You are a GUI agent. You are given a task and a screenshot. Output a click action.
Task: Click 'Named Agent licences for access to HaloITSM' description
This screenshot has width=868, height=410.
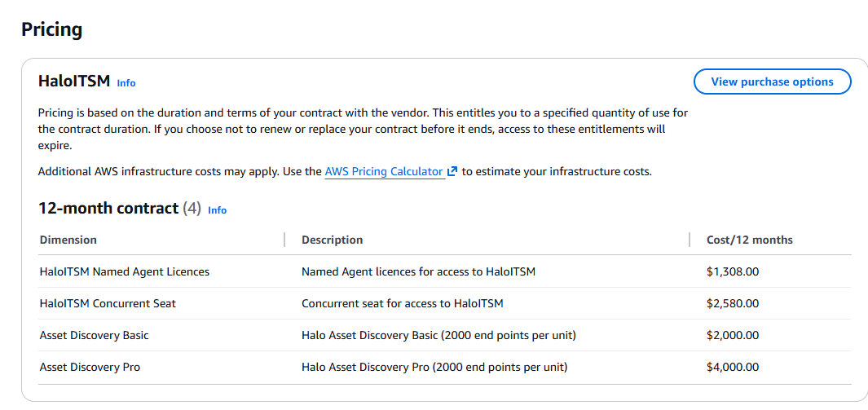coord(418,271)
